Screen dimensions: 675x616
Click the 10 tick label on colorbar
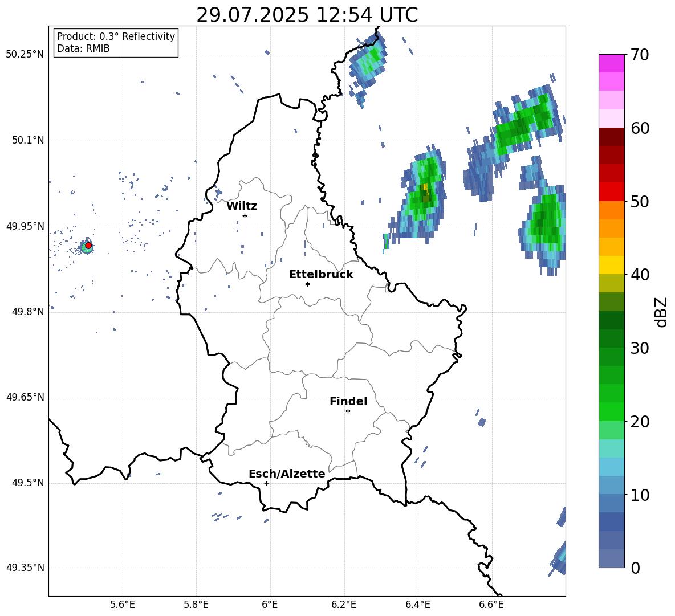(640, 495)
